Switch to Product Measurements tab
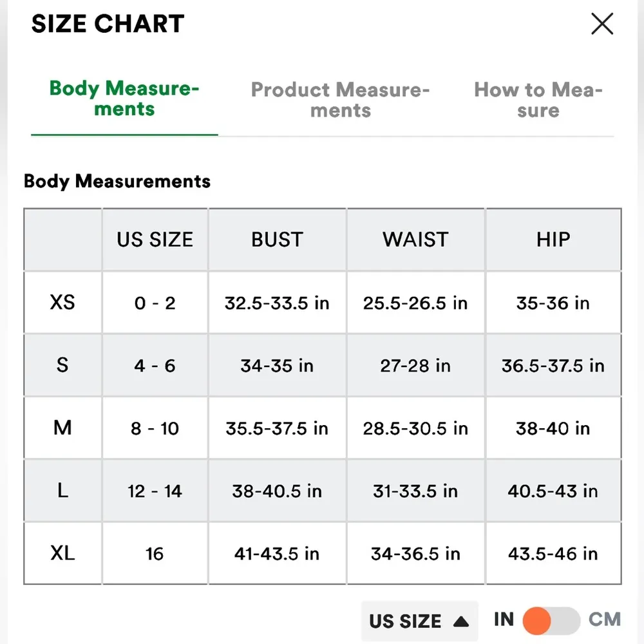The width and height of the screenshot is (644, 644). [x=340, y=100]
